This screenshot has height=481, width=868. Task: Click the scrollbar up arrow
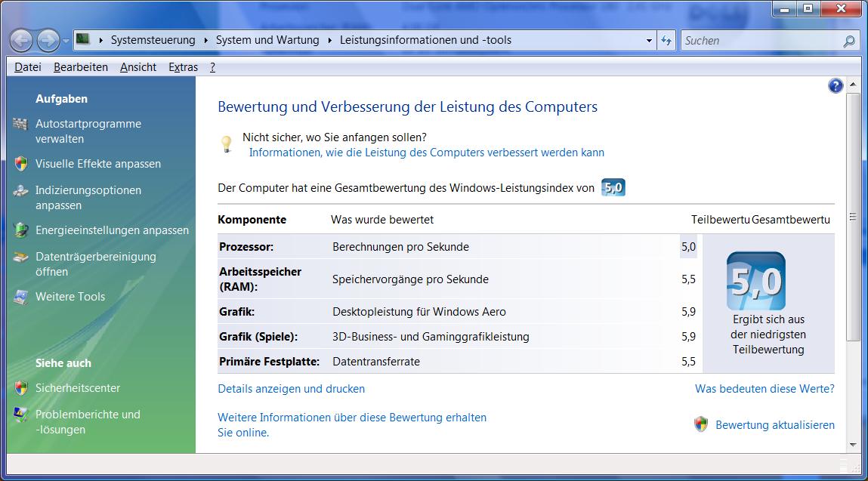[852, 85]
